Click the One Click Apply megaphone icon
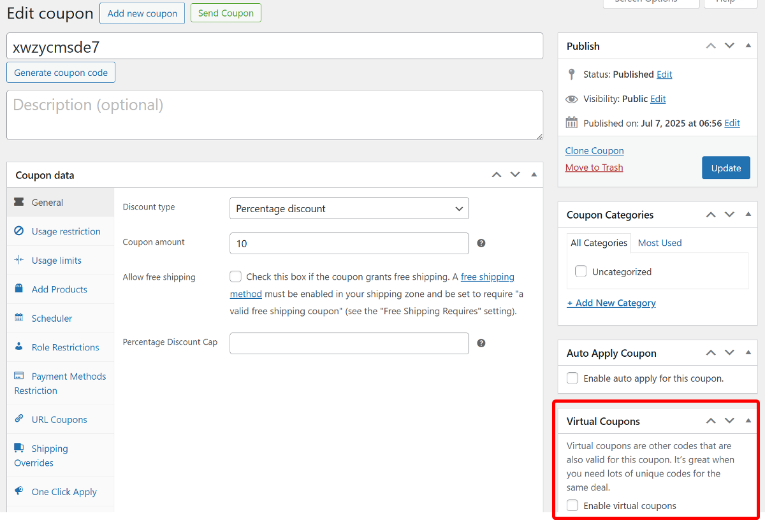The width and height of the screenshot is (765, 532). (x=19, y=491)
